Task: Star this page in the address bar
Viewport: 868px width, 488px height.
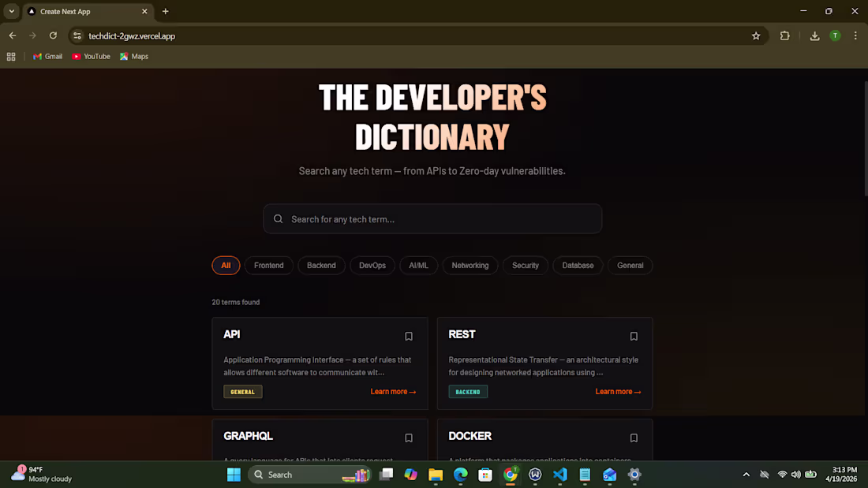Action: pos(756,35)
